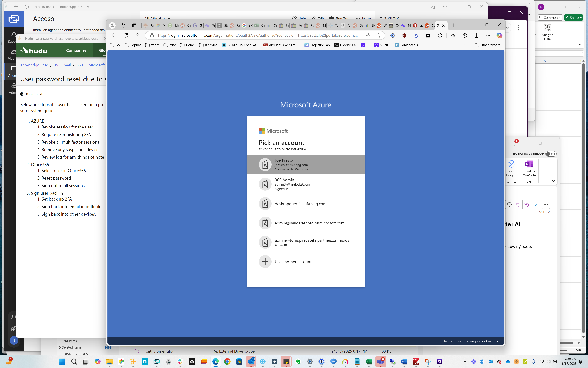Open the browser home page
The width and height of the screenshot is (588, 368).
pyautogui.click(x=138, y=36)
